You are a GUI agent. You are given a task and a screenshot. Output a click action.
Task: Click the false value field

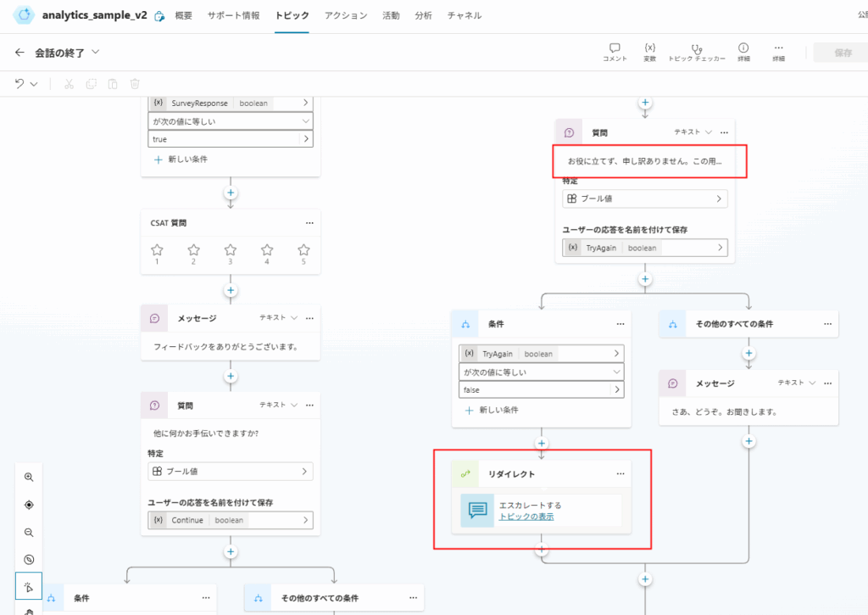pyautogui.click(x=542, y=390)
